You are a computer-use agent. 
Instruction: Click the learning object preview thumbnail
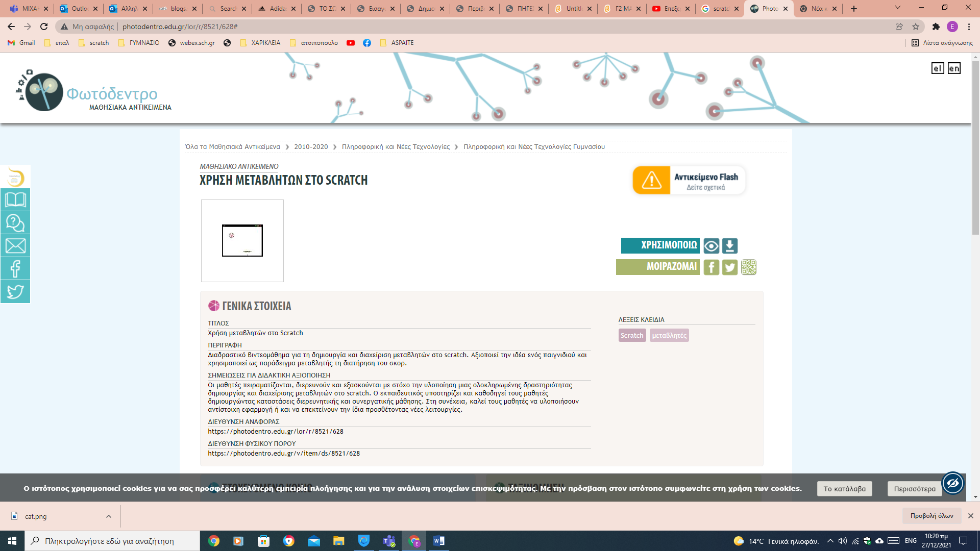pyautogui.click(x=242, y=241)
